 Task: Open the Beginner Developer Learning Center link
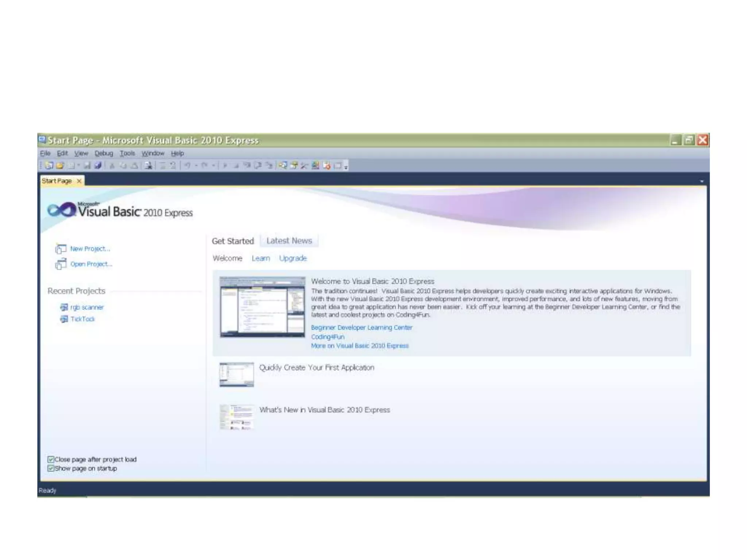click(x=361, y=328)
